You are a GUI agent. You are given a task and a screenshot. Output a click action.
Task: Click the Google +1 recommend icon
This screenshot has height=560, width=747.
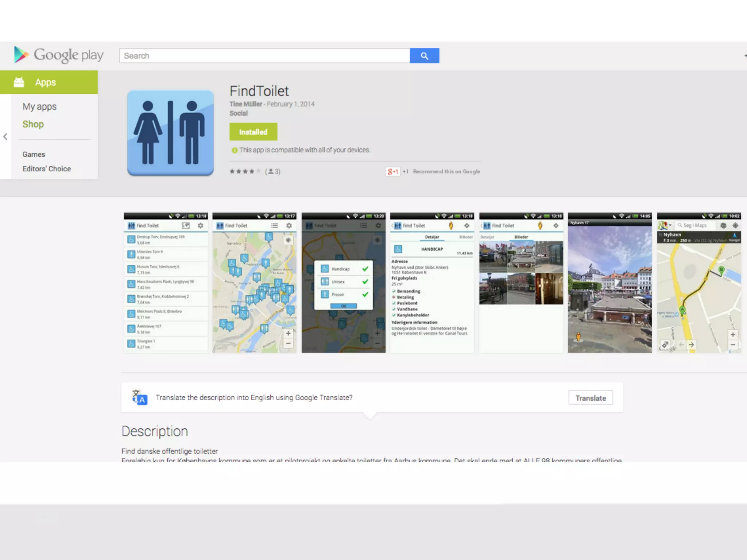pos(393,171)
